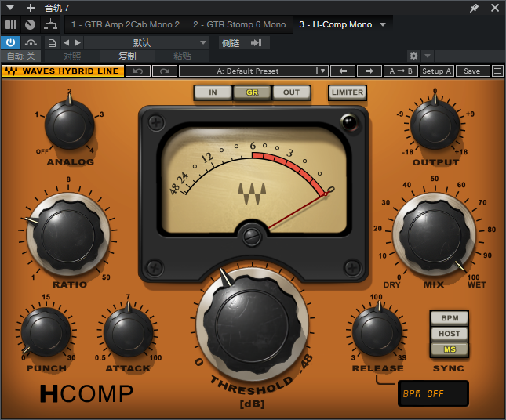506x420 pixels.
Task: Toggle the plugin power bypass button
Action: tap(10, 42)
